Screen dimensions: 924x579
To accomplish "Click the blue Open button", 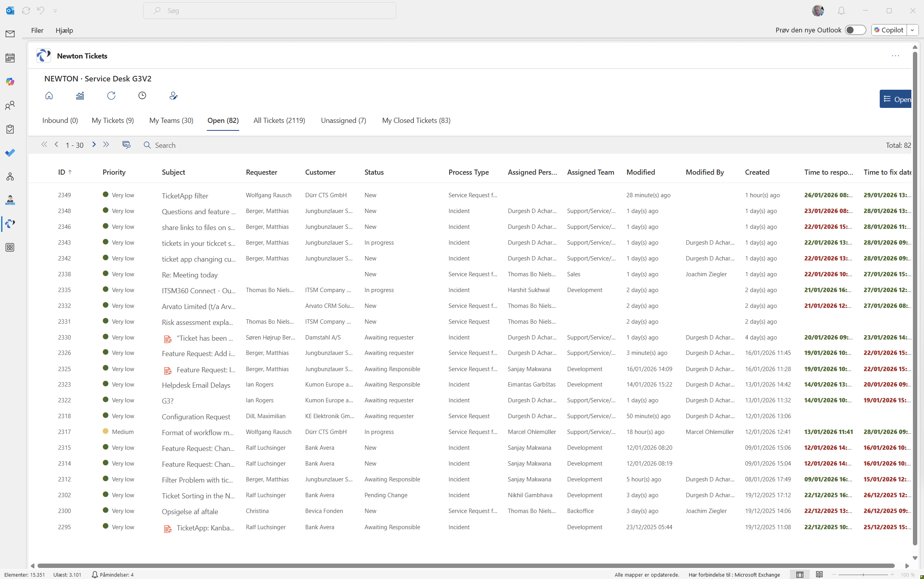I will pos(896,99).
